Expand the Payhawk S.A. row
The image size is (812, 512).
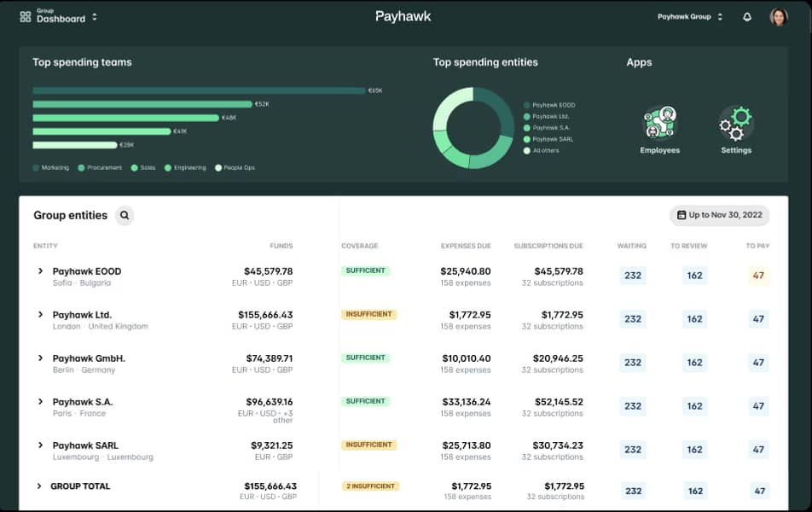click(x=40, y=401)
